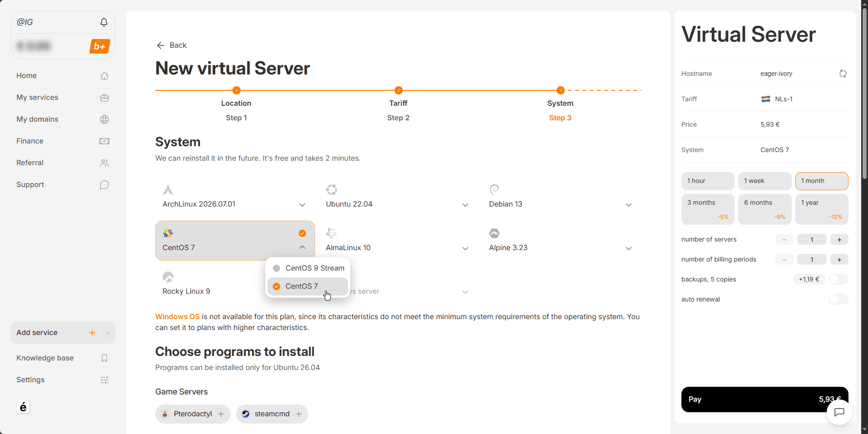Click the Settings sliders icon
The image size is (868, 434).
pos(104,380)
